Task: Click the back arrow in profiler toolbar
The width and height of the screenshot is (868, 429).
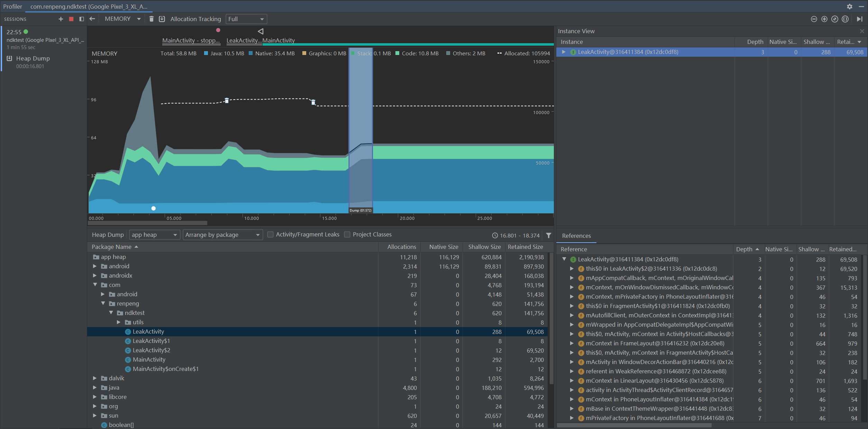Action: (92, 19)
